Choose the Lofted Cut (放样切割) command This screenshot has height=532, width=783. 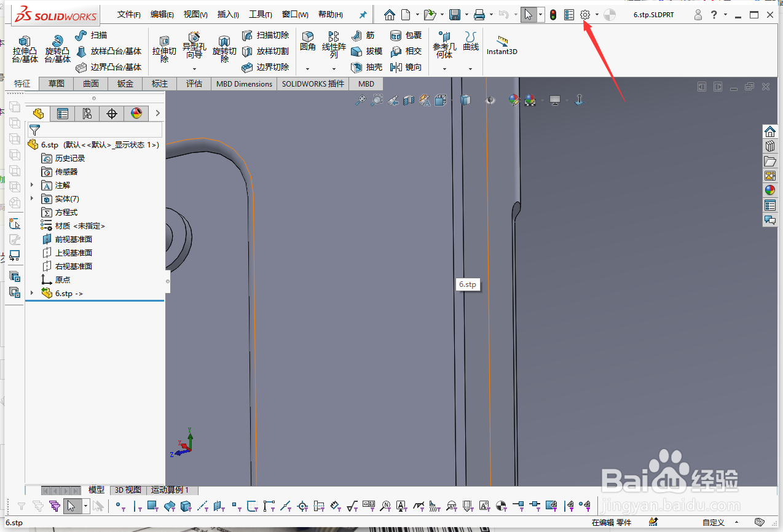click(x=266, y=52)
